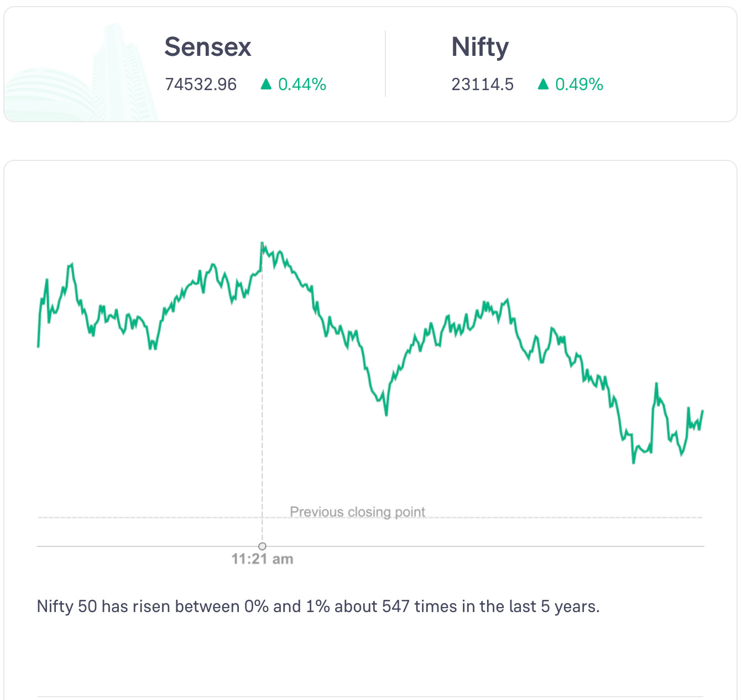Open the Nifty index heading
Screen dimensions: 742x700
pyautogui.click(x=479, y=47)
